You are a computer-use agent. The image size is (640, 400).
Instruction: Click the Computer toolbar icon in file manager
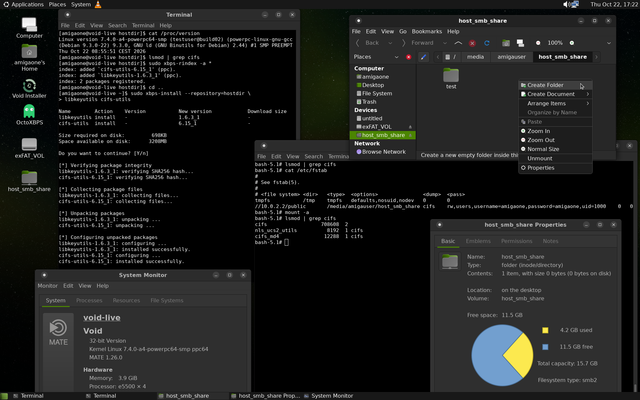click(x=520, y=43)
